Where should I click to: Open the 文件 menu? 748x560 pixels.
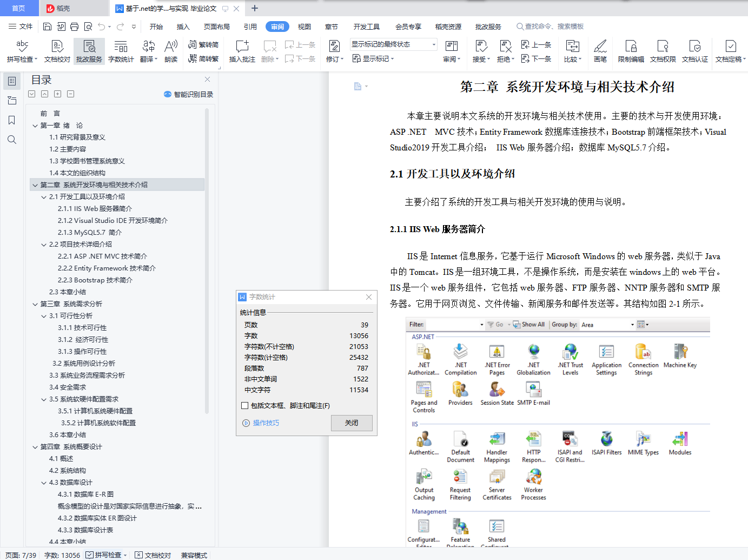21,27
